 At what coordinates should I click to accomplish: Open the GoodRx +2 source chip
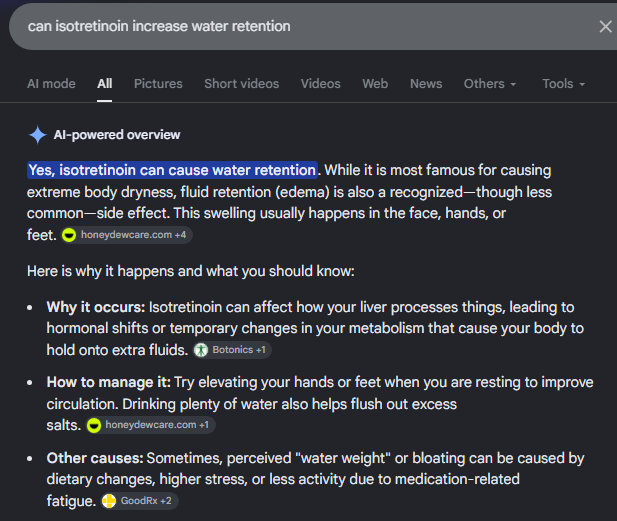click(x=140, y=501)
